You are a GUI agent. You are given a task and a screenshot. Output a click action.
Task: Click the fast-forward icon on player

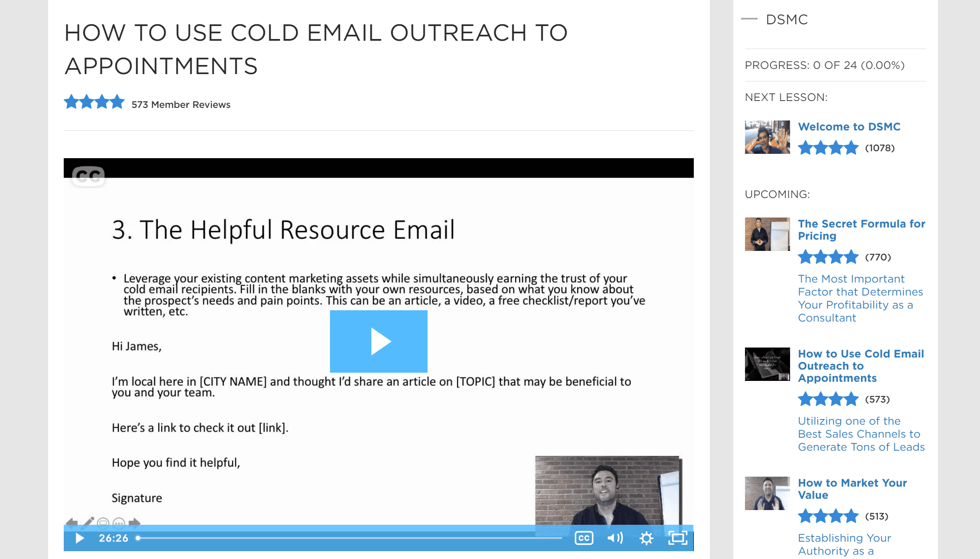click(x=134, y=524)
